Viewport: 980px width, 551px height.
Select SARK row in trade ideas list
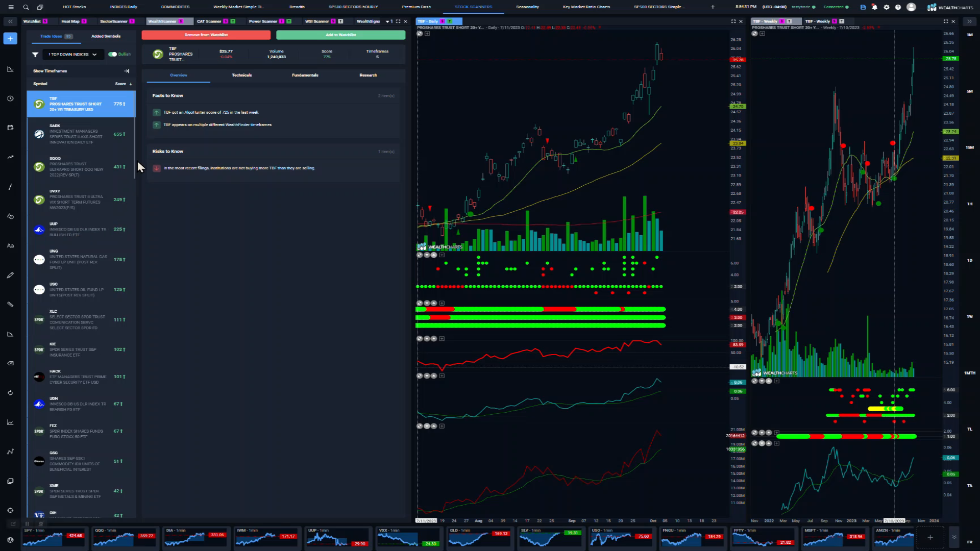coord(81,134)
